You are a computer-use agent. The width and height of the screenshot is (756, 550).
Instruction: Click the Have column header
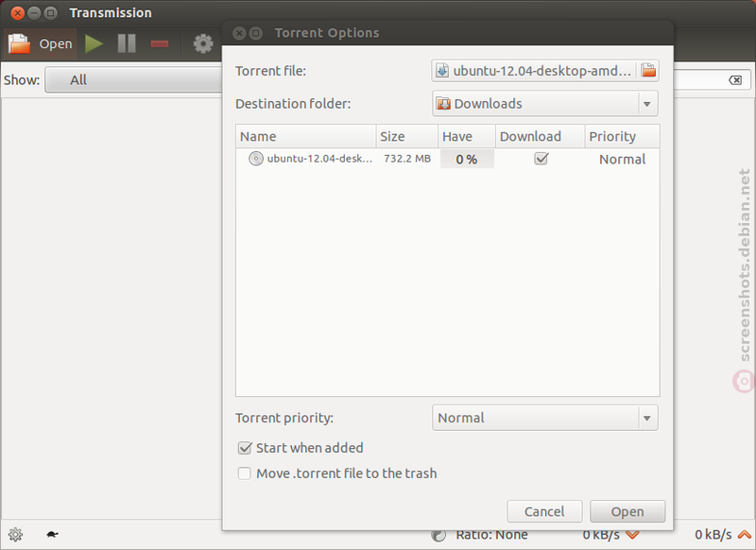(467, 136)
